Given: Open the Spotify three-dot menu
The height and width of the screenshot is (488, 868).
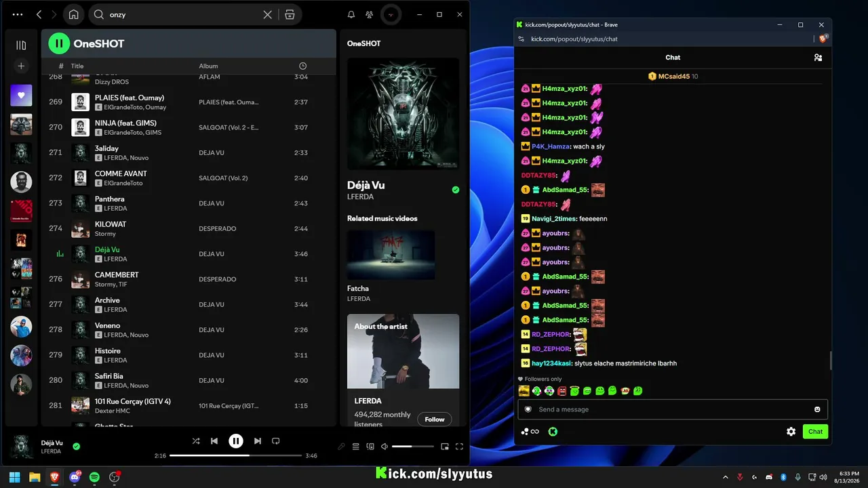Looking at the screenshot, I should (18, 14).
